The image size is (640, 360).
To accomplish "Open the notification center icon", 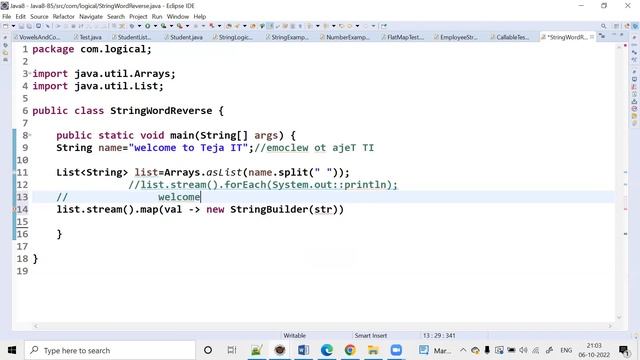I will pos(624,350).
